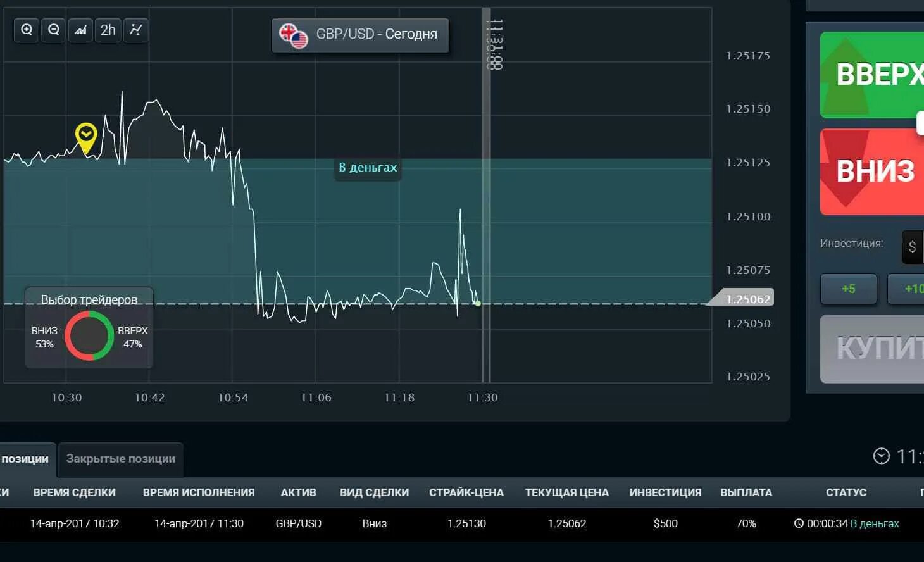
Task: Click strike price 1.25130
Action: (x=466, y=523)
